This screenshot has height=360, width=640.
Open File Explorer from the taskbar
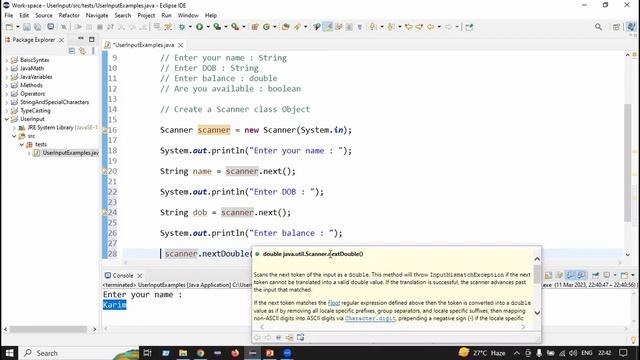click(183, 353)
